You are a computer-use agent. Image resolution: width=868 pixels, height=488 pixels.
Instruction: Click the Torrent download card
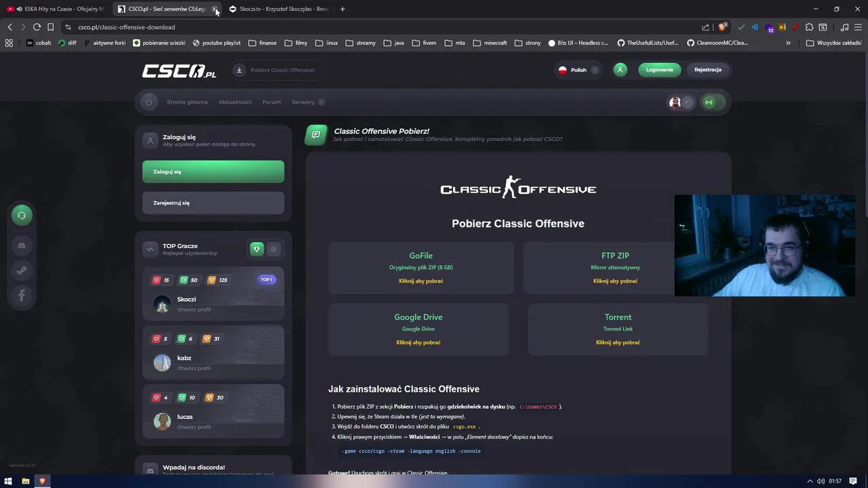(x=618, y=329)
